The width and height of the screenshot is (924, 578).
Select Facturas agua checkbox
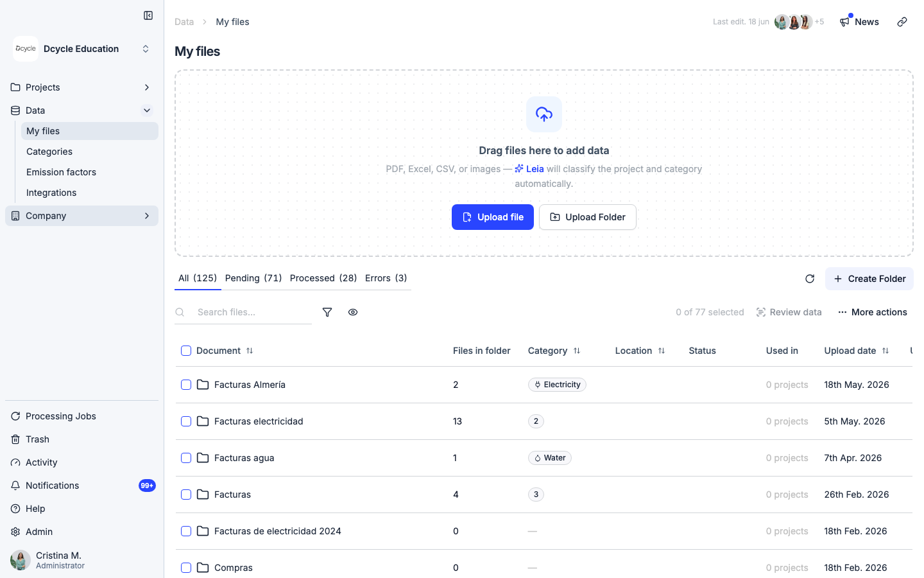point(186,458)
